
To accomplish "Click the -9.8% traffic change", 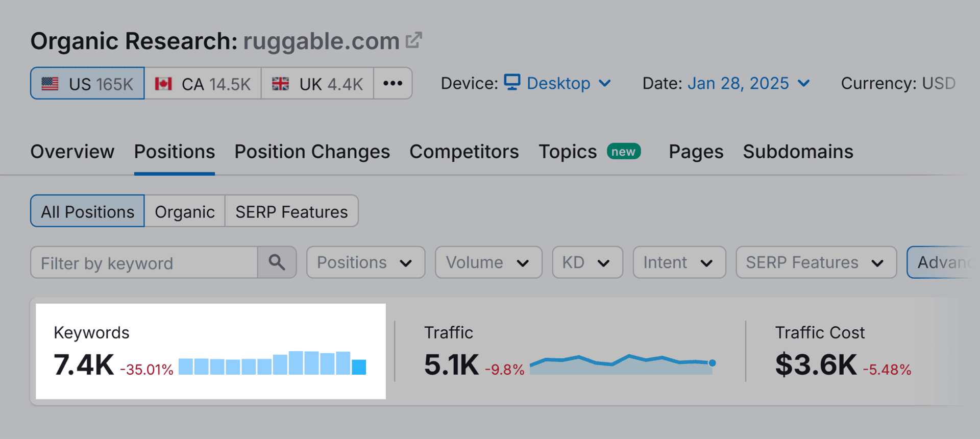I will coord(505,370).
